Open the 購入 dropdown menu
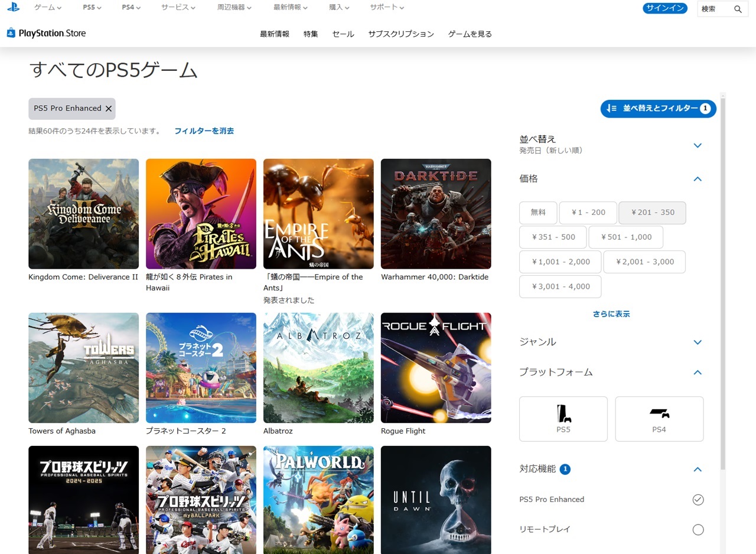This screenshot has height=554, width=756. click(x=339, y=8)
